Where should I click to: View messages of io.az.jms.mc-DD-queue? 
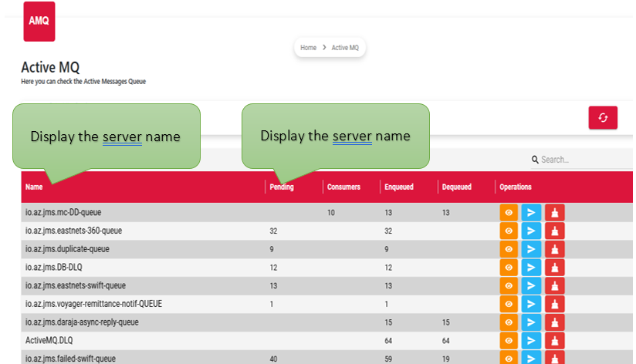tap(509, 212)
